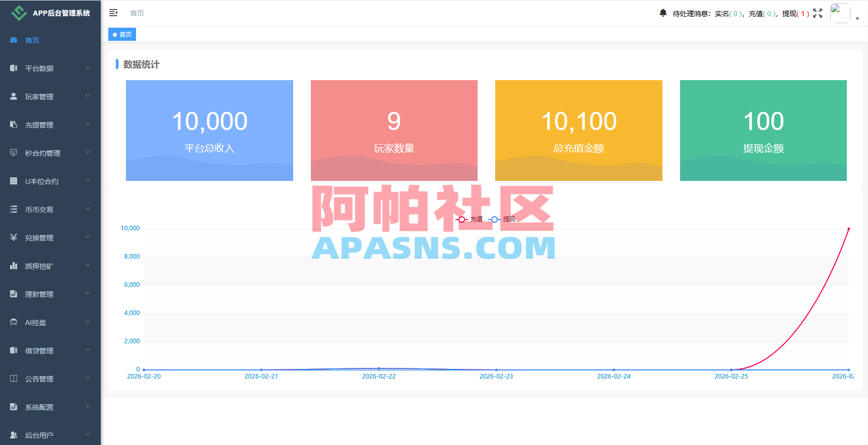This screenshot has width=868, height=445.
Task: Expand the 充提管理 menu chevron
Action: 88,124
